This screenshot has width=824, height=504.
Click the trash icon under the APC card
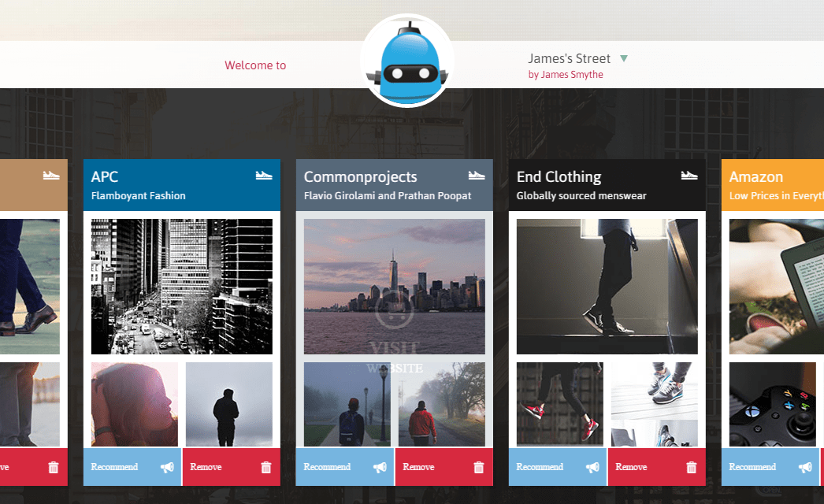pos(266,467)
